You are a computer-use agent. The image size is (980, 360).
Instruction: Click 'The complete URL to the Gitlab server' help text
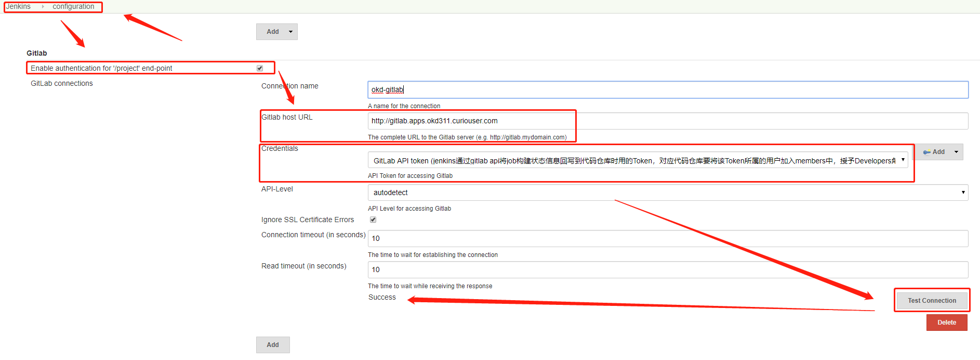click(x=467, y=137)
